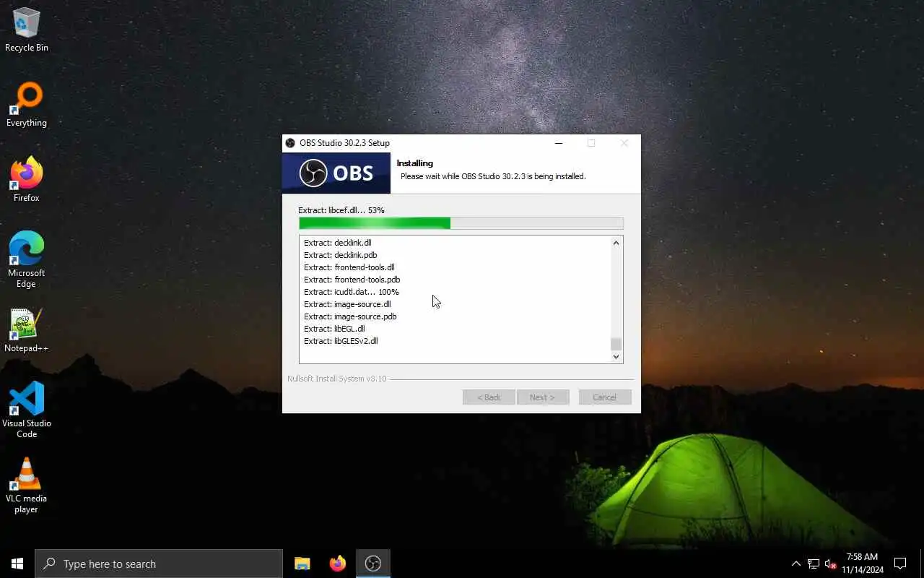The height and width of the screenshot is (578, 924).
Task: Click the Cancel button in the installer
Action: [605, 397]
